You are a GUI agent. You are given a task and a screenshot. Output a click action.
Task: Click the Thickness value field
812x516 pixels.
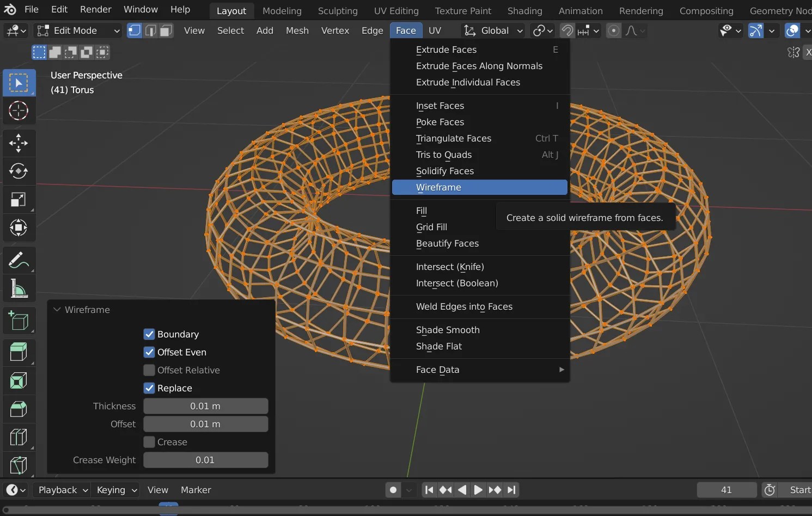click(x=205, y=406)
